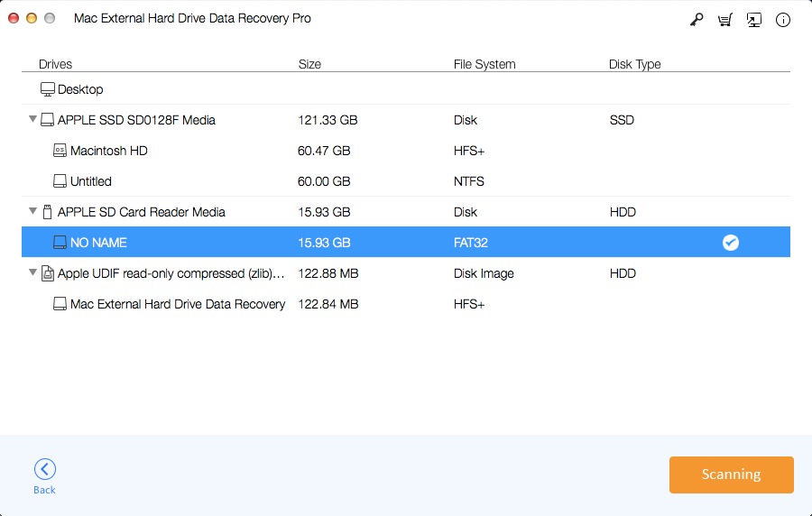Image resolution: width=812 pixels, height=516 pixels.
Task: Uncheck the NO NAME selected checkmark
Action: 730,243
